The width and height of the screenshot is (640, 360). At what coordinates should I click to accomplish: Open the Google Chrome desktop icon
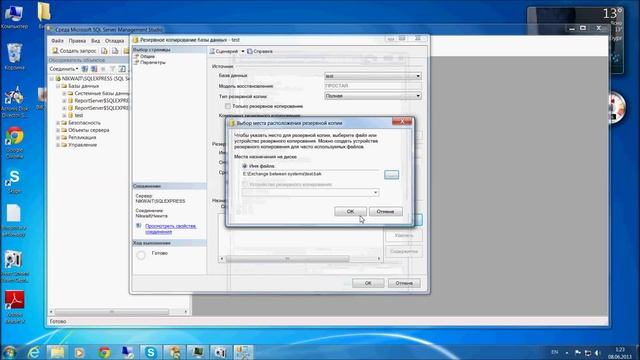point(14,142)
